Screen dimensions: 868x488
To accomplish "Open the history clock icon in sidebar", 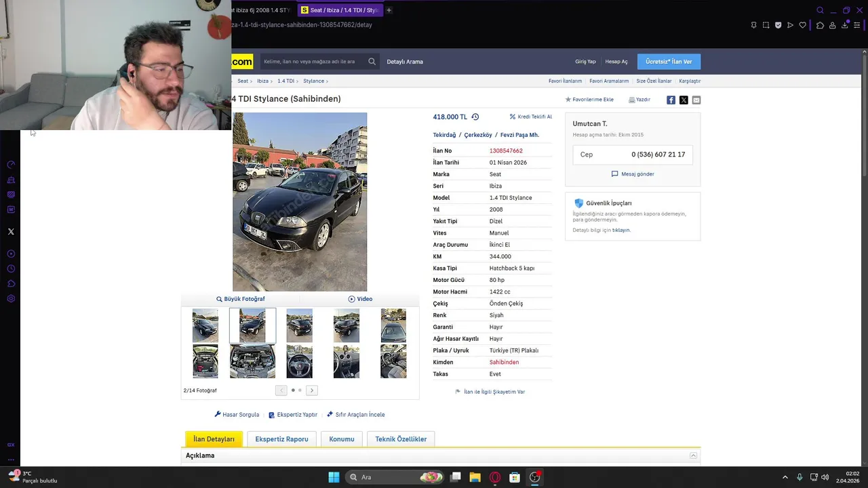I will click(x=11, y=268).
